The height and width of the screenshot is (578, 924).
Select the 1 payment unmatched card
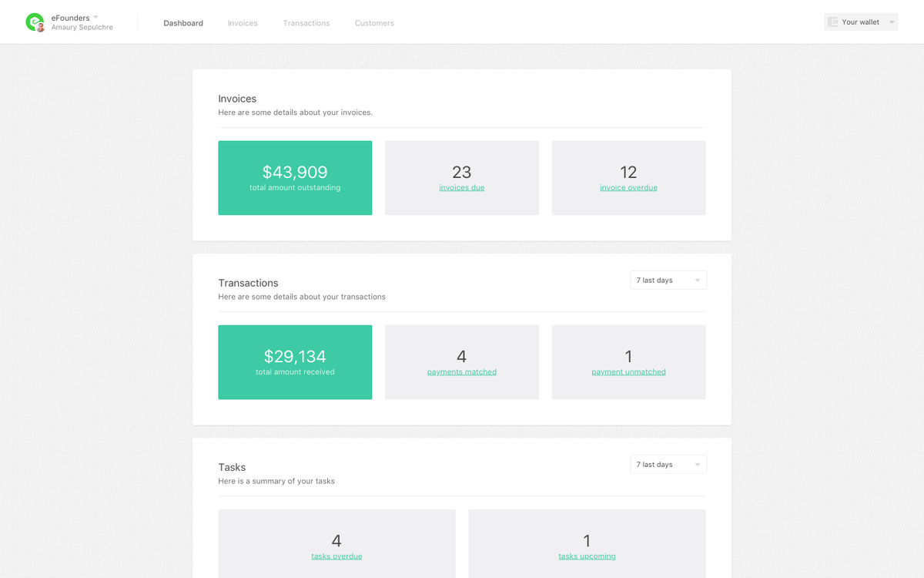coord(629,361)
